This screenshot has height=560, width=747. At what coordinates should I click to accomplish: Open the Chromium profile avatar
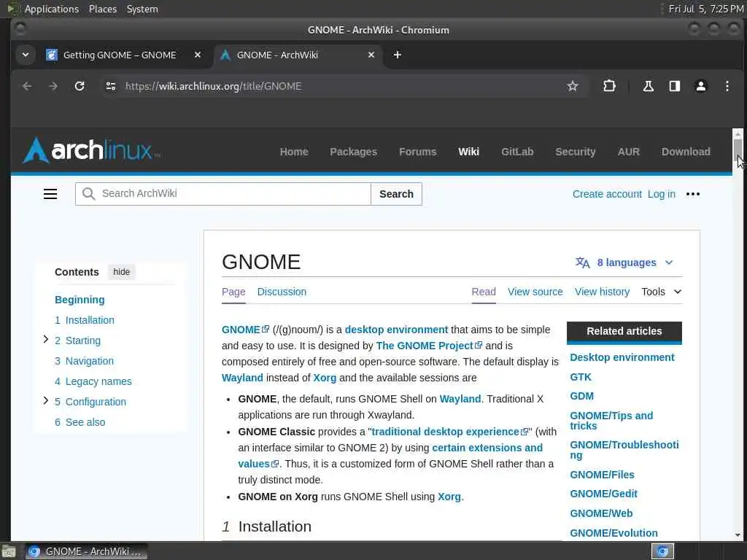(701, 86)
